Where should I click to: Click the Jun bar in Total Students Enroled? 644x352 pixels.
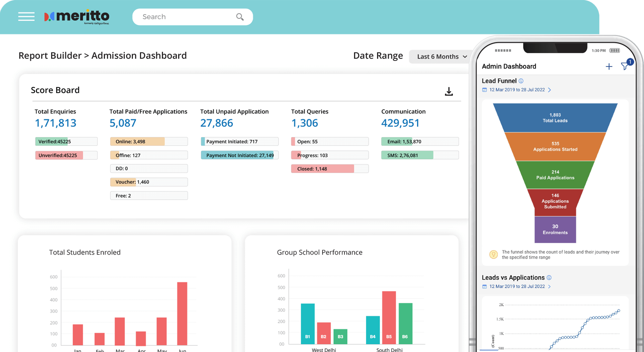[x=182, y=314]
